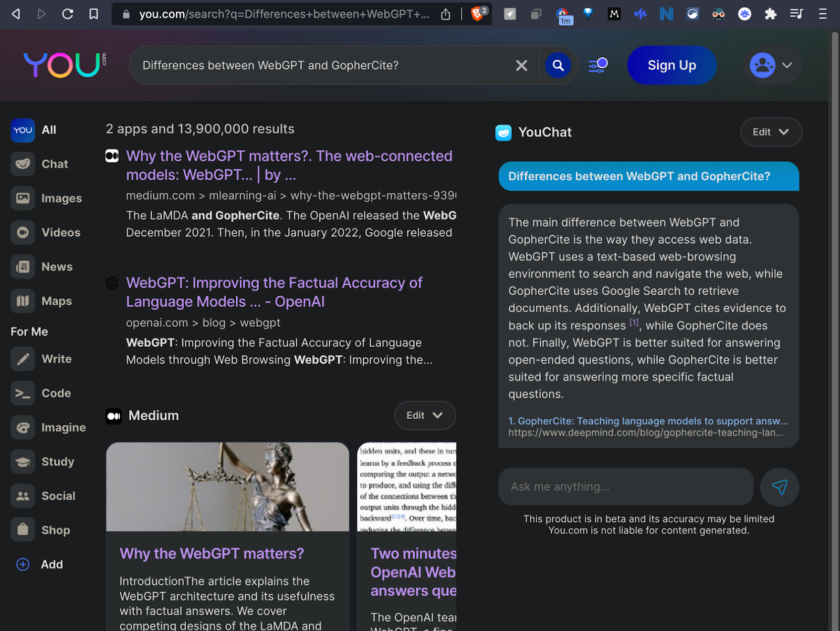Screen dimensions: 840x631
Task: Click the YouChat logo icon
Action: (503, 132)
